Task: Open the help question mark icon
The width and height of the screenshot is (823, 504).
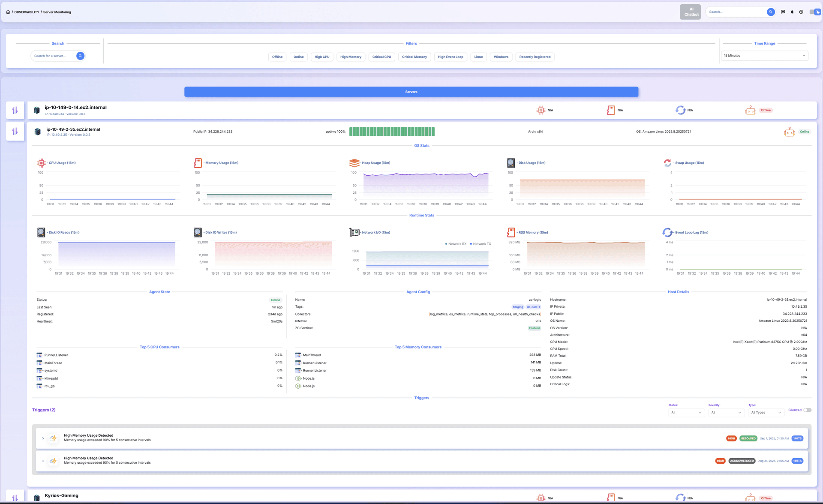Action: [x=801, y=12]
